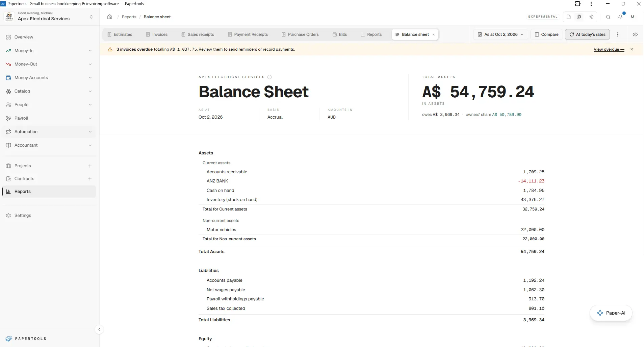644x347 pixels.
Task: Expand the Payroll section
Action: point(49,118)
